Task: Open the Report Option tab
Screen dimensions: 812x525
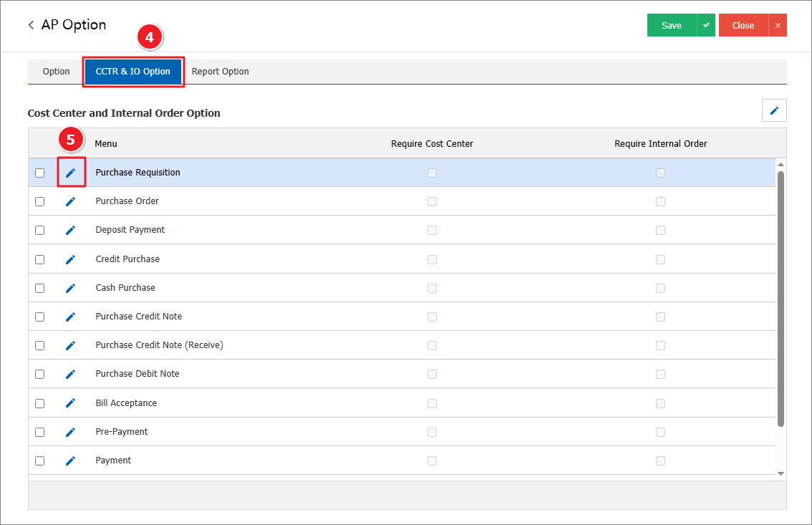Action: coord(220,72)
